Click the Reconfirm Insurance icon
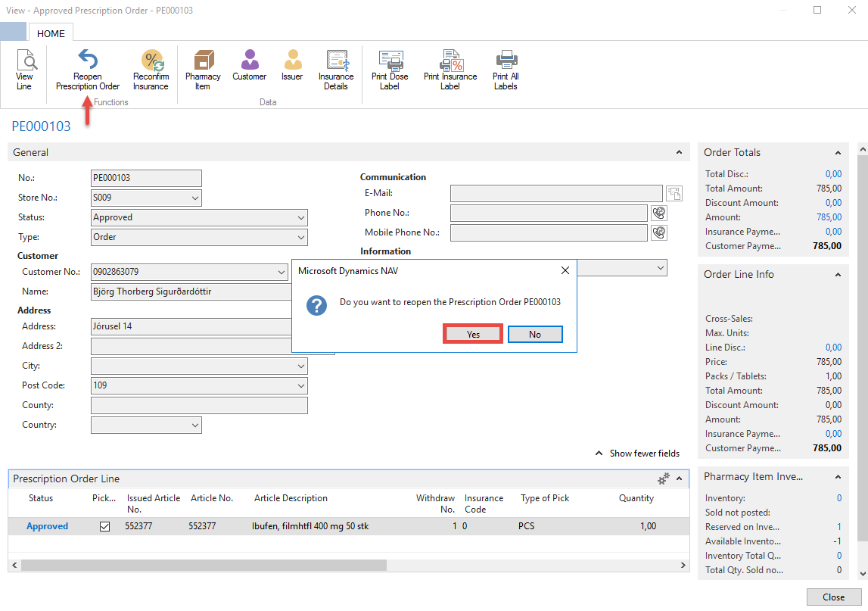Screen dimensions: 868x611 pyautogui.click(x=151, y=62)
